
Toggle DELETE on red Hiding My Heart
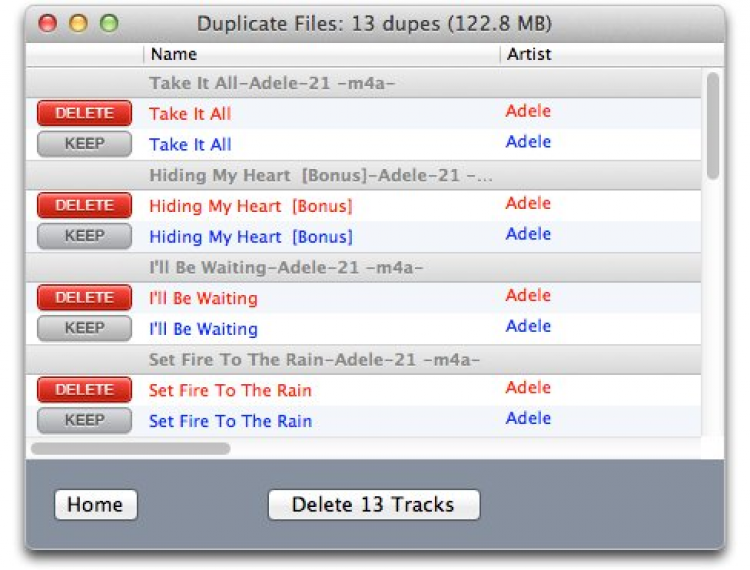(84, 205)
